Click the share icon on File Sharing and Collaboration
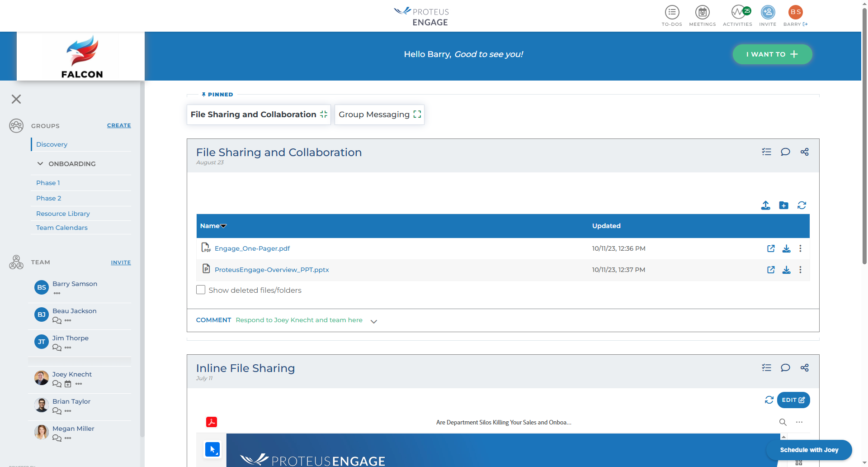 pos(804,152)
